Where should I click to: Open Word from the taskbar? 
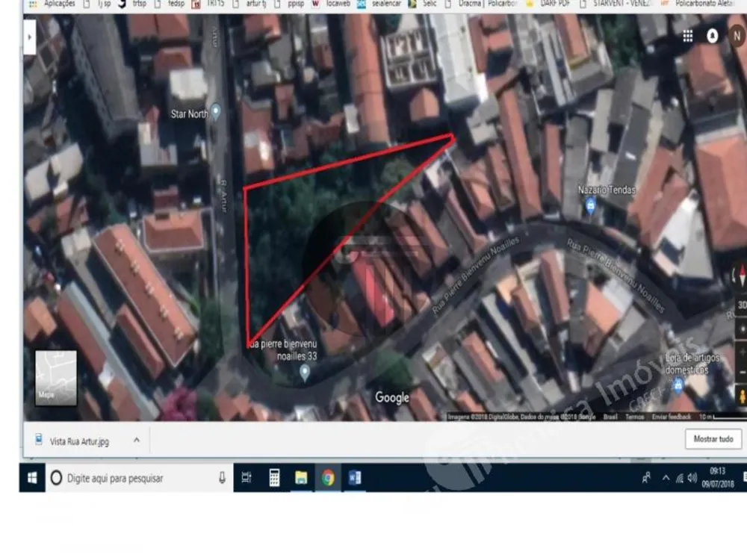click(x=355, y=478)
